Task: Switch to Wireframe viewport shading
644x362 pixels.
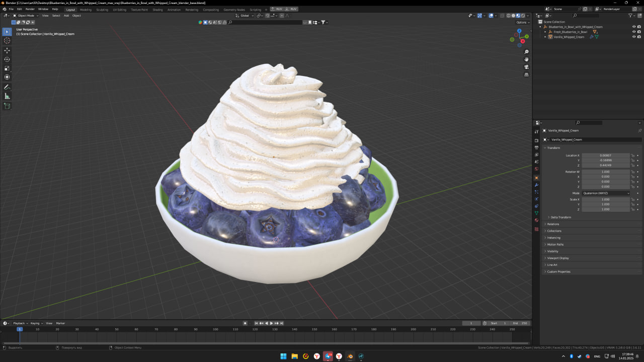Action: click(509, 16)
